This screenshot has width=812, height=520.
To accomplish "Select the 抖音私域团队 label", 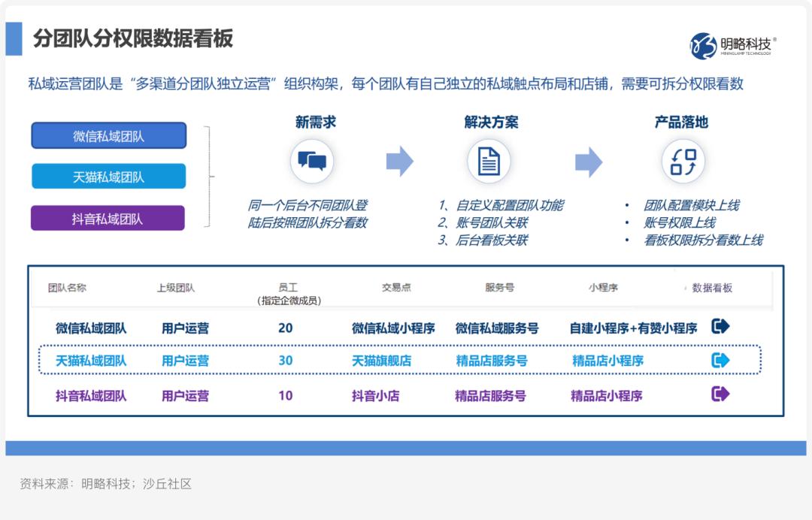I will 108,217.
